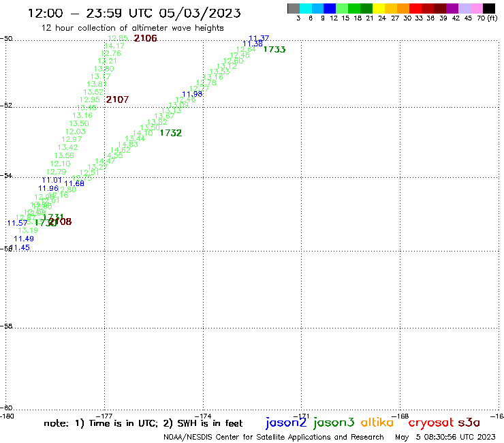Select the 13.19 wave height value
This screenshot has width=504, height=443.
[28, 230]
